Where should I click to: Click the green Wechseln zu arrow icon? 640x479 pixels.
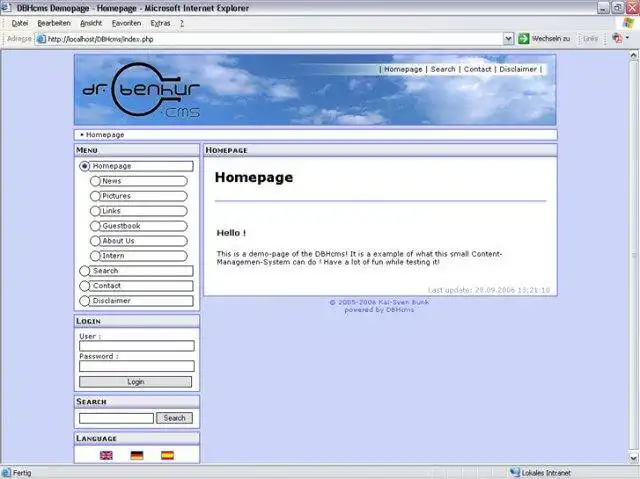[x=524, y=39]
